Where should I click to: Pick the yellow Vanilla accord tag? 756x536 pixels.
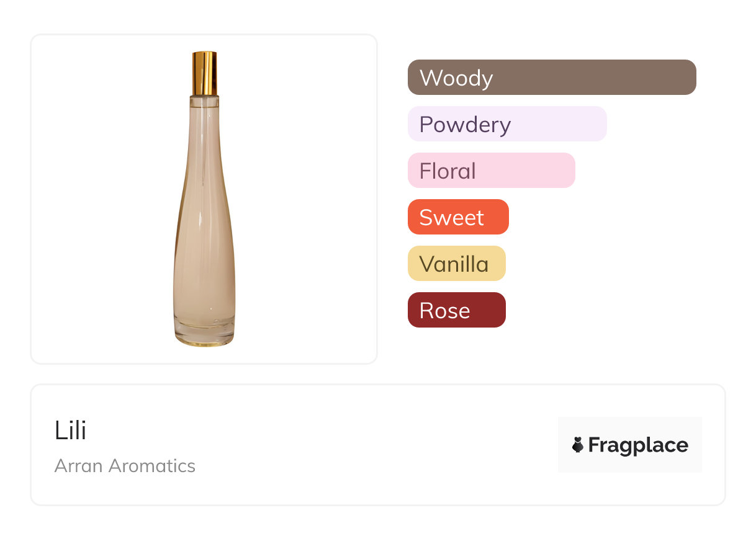456,264
